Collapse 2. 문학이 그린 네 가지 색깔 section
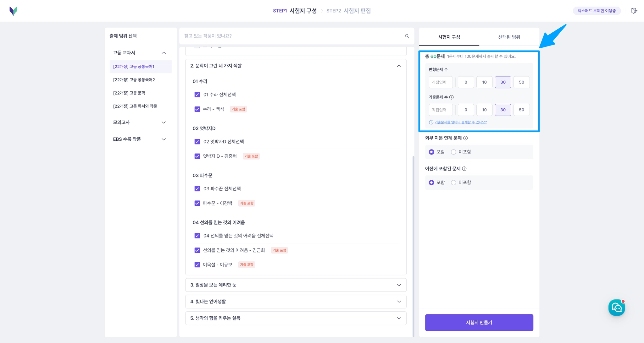Image resolution: width=644 pixels, height=343 pixels. [x=399, y=66]
